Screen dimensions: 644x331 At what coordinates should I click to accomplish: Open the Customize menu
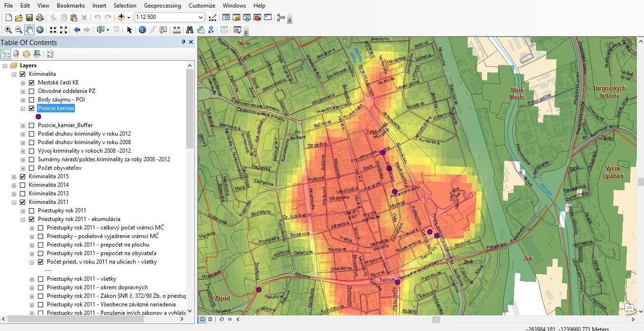[x=202, y=6]
